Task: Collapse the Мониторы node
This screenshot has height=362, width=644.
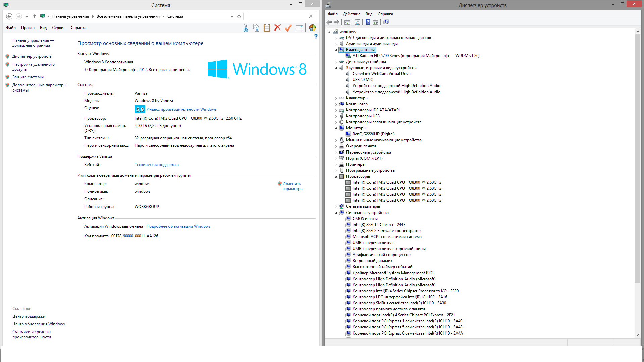Action: click(336, 128)
